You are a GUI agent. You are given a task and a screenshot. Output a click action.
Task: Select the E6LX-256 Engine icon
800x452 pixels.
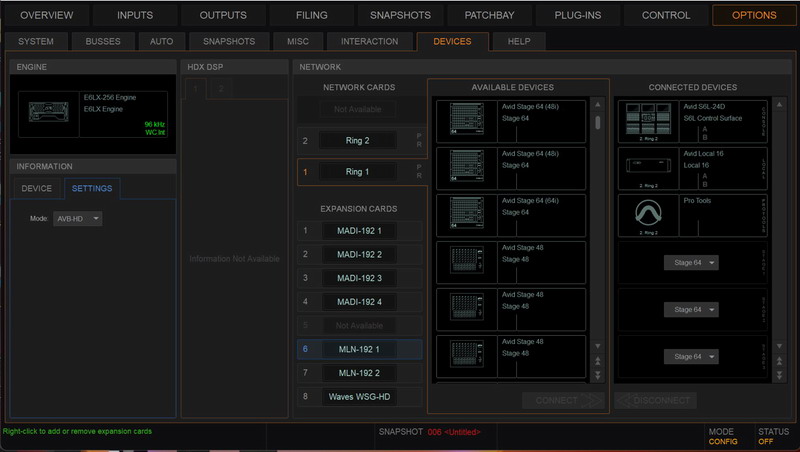pos(51,111)
